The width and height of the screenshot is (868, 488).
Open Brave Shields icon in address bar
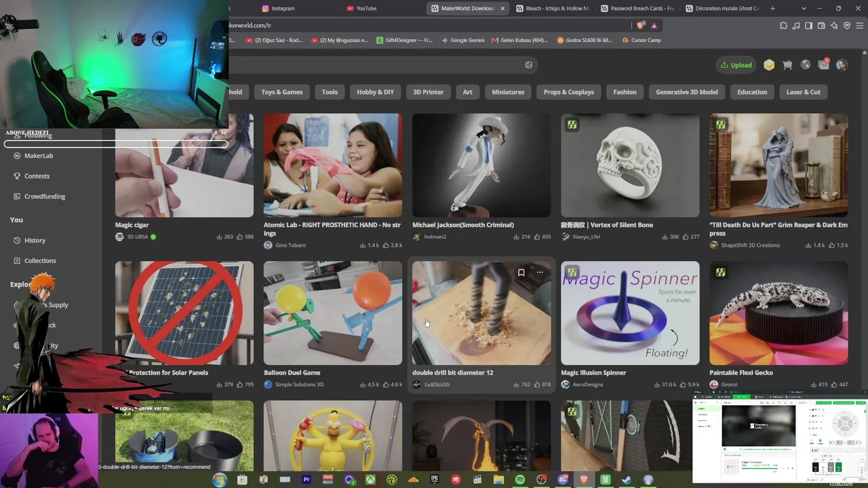[641, 26]
